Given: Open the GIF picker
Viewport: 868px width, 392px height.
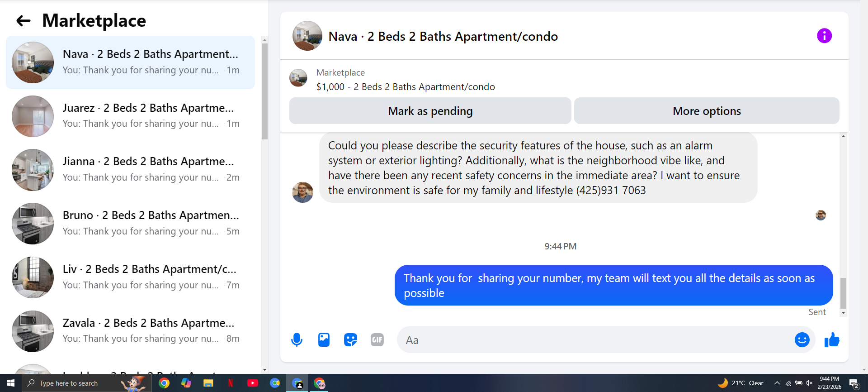Looking at the screenshot, I should 377,339.
